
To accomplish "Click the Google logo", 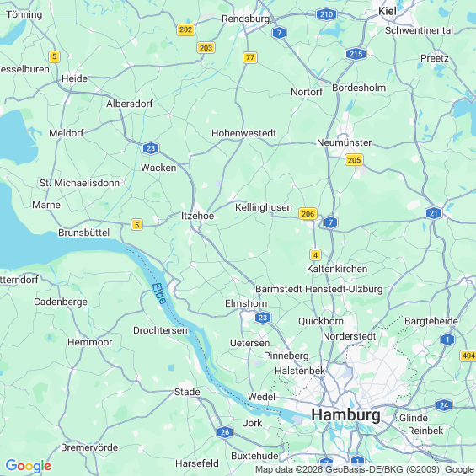I will point(29,466).
